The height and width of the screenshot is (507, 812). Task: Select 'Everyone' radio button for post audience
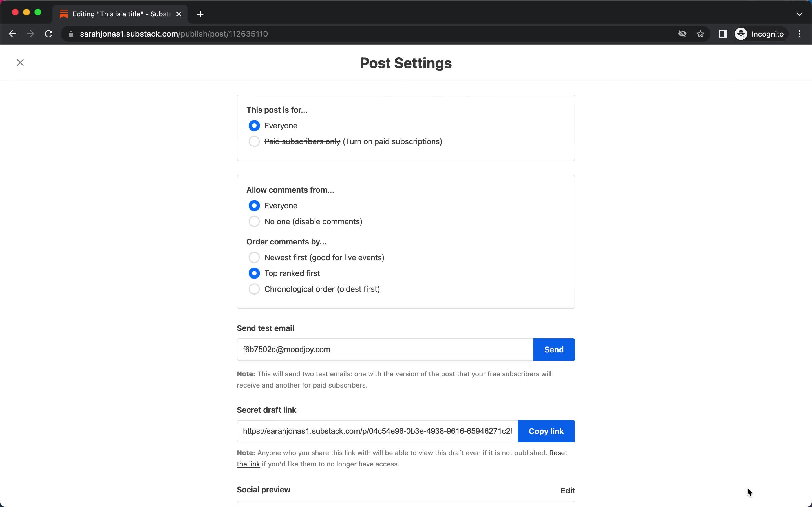click(x=254, y=126)
